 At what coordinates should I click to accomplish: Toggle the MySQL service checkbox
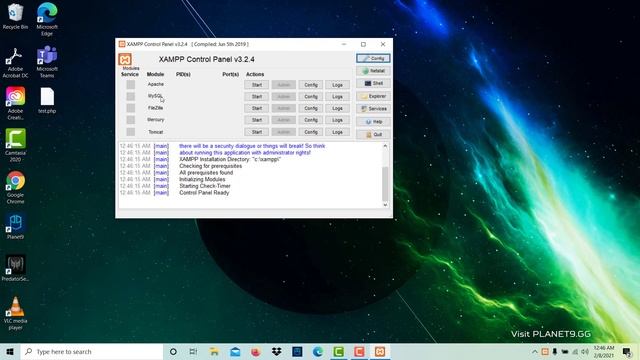click(131, 96)
